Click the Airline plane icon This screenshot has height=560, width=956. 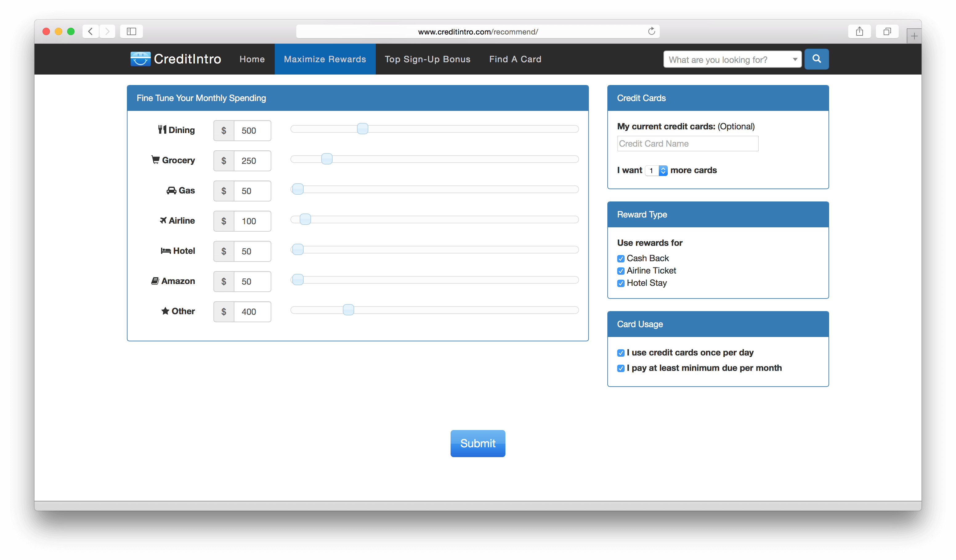click(x=163, y=221)
